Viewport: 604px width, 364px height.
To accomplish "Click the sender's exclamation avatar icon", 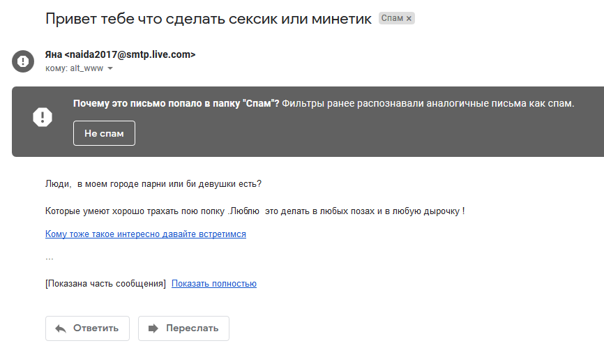I will [23, 60].
